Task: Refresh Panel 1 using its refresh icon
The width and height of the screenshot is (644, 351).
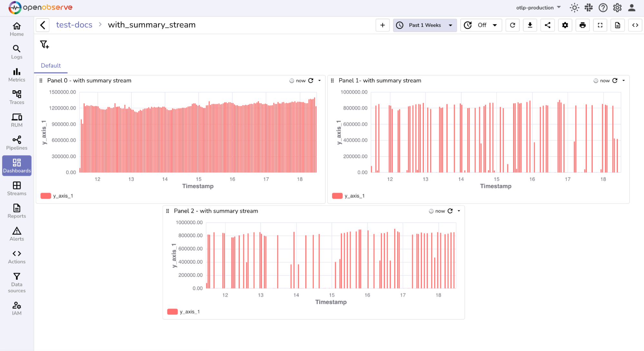Action: click(x=615, y=81)
